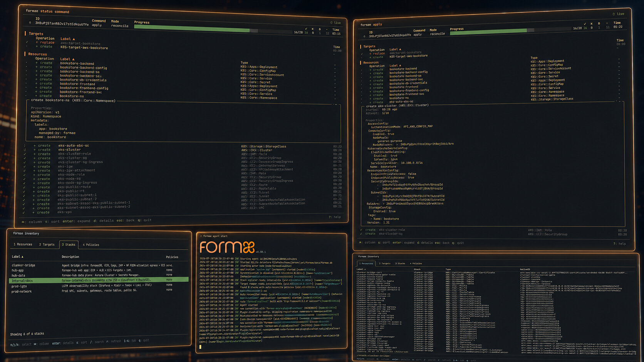Image resolution: width=644 pixels, height=362 pixels.
Task: Open the '2 Targets' tab in the stacks inventory window
Action: 47,244
